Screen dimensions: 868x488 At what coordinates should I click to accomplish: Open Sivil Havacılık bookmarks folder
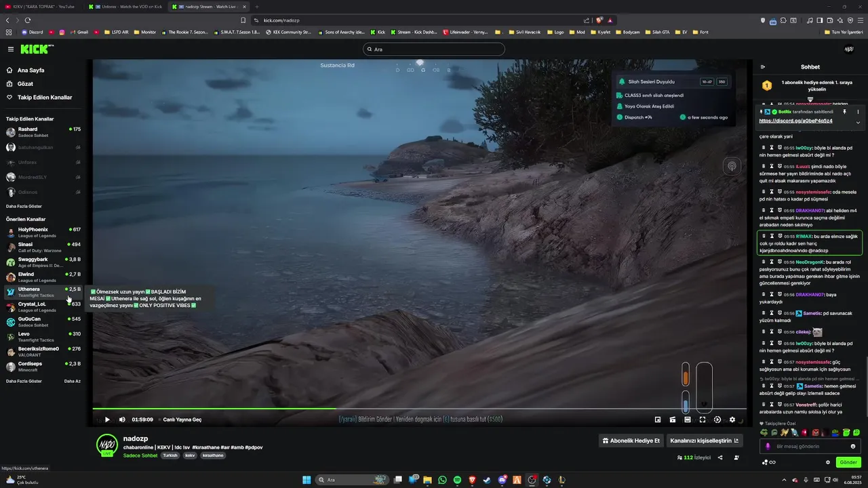pyautogui.click(x=525, y=32)
